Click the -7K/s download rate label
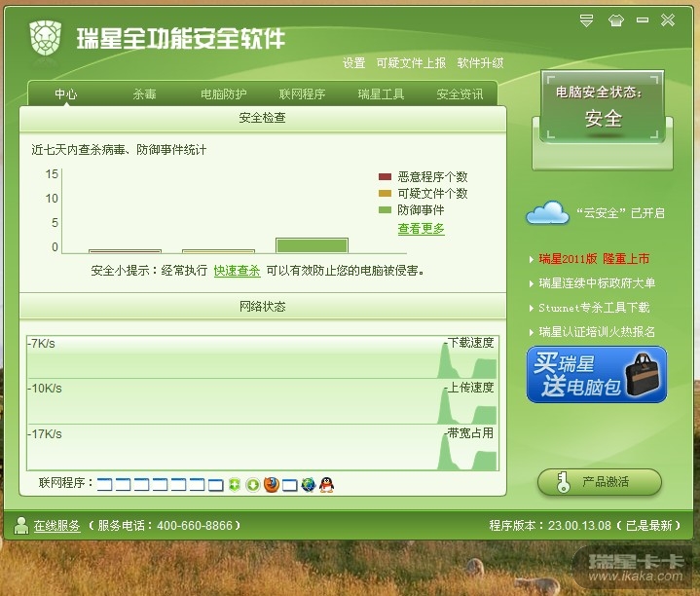 click(x=41, y=344)
